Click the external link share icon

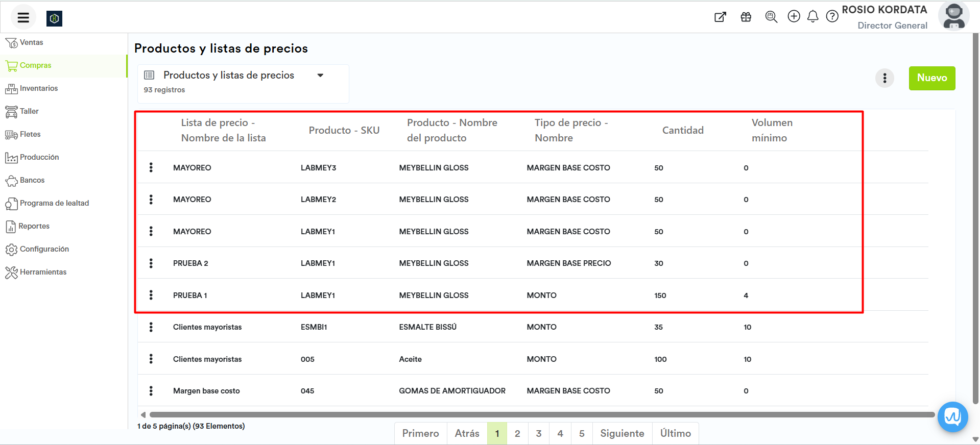pyautogui.click(x=720, y=17)
